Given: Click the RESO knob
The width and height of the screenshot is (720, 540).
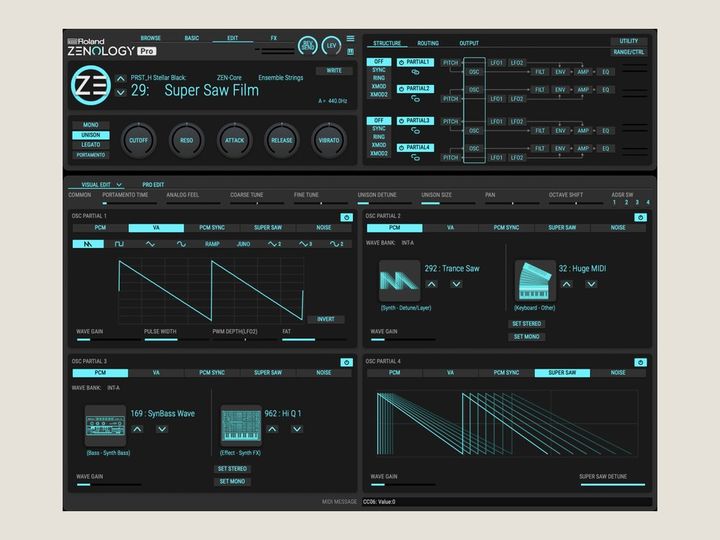Looking at the screenshot, I should click(x=186, y=140).
